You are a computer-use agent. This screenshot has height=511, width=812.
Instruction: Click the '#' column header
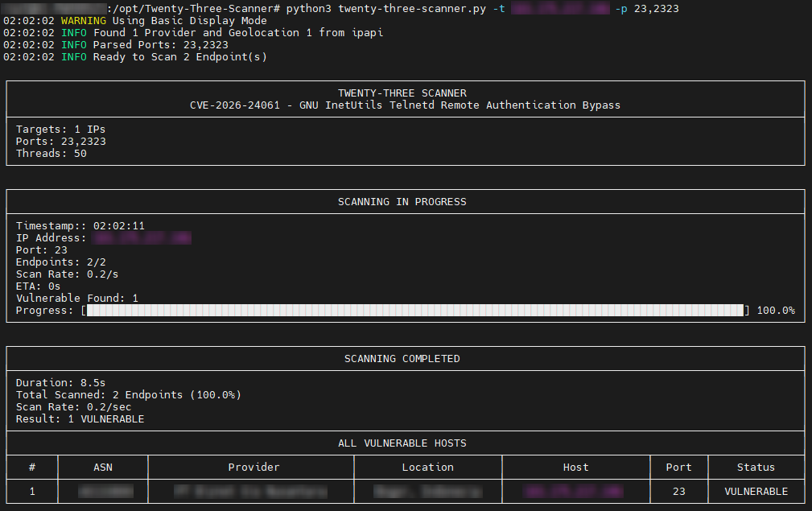(32, 468)
